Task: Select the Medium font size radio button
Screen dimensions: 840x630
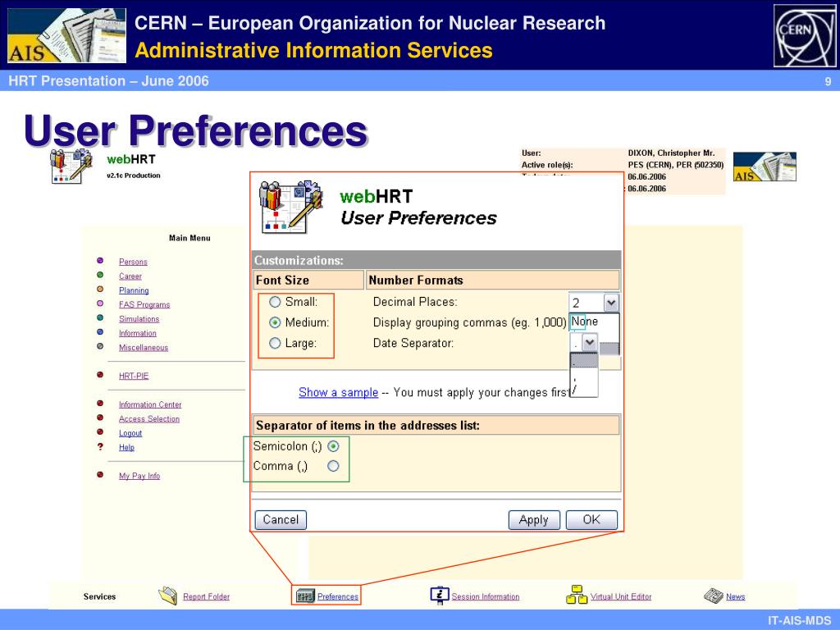Action: point(275,322)
